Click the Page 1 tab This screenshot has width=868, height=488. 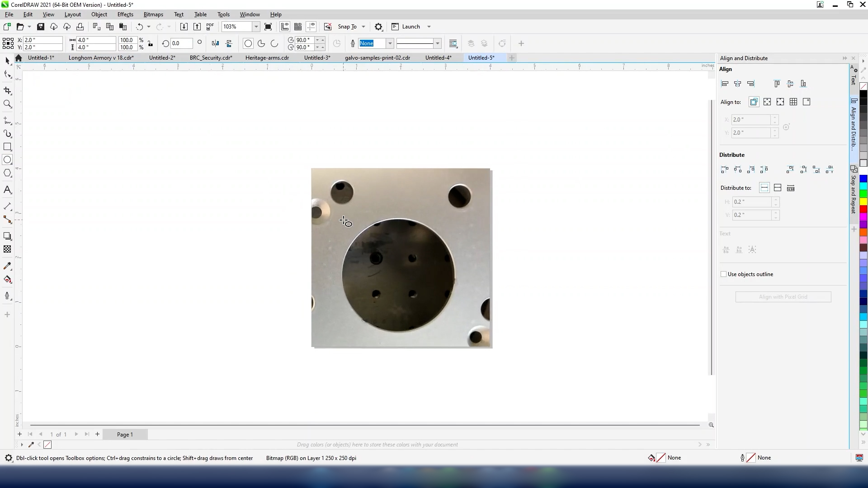point(125,434)
